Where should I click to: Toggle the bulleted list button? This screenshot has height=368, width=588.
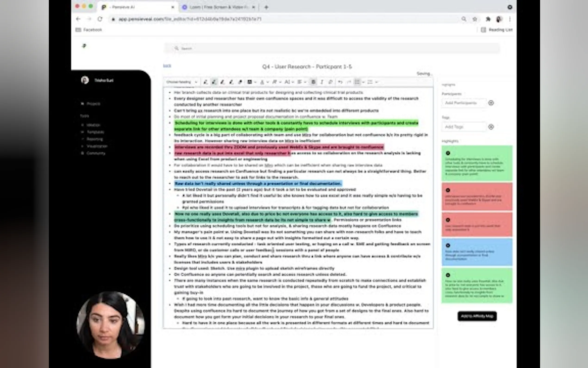[x=357, y=82]
